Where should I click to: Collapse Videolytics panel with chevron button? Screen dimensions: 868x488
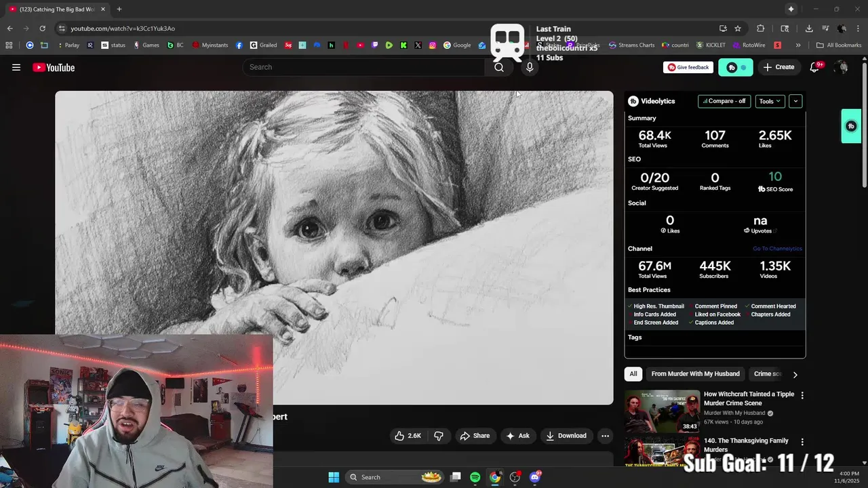pos(795,101)
